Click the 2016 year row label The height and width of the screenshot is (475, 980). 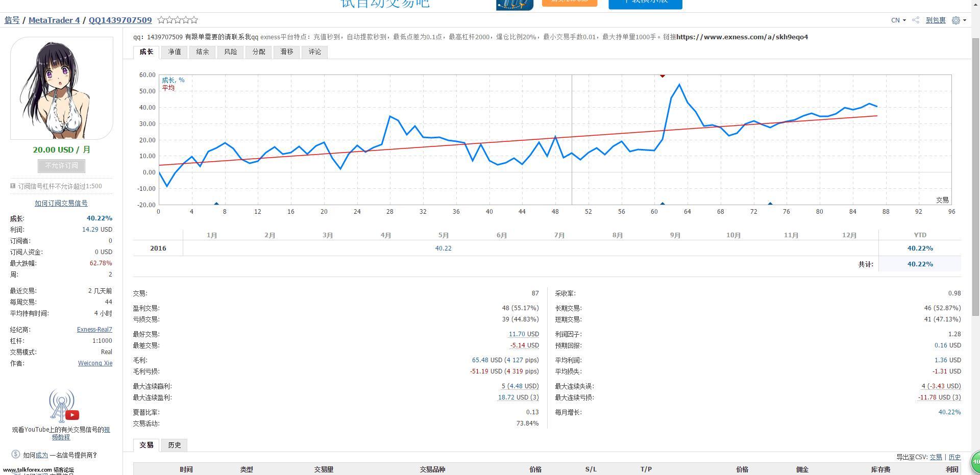click(158, 248)
